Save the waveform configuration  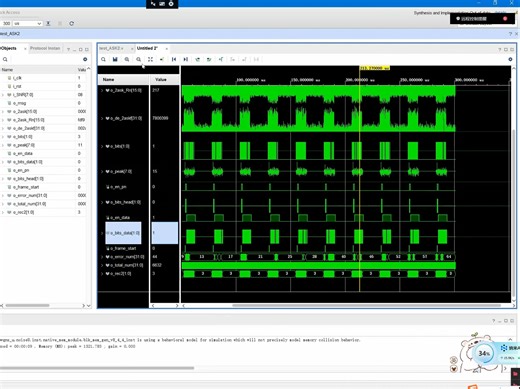[115, 59]
